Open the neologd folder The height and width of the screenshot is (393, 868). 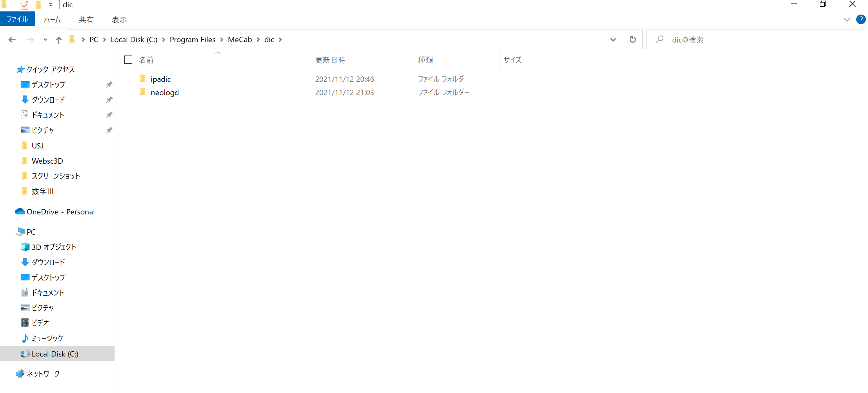(x=164, y=93)
